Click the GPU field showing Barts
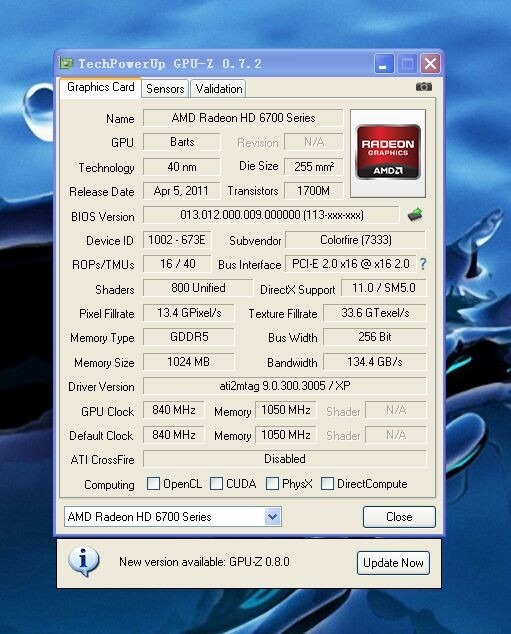Screen dimensions: 511x634 point(182,142)
